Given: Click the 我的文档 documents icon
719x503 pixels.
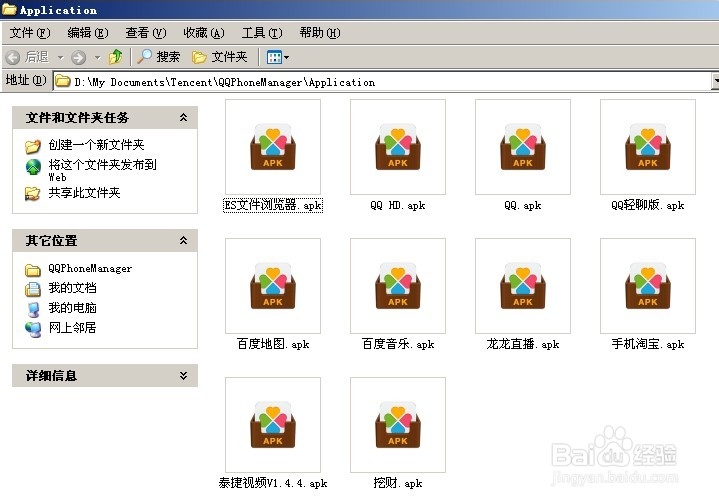Looking at the screenshot, I should 33,288.
